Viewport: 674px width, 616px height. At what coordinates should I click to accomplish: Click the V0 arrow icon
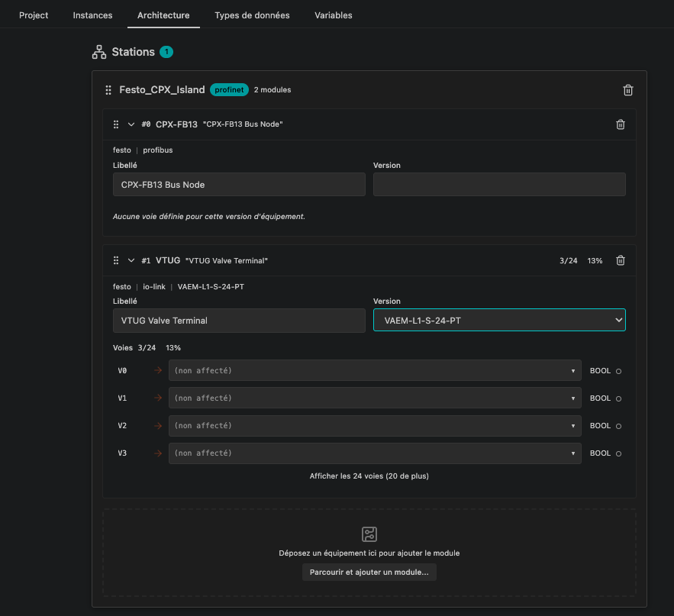pos(158,370)
